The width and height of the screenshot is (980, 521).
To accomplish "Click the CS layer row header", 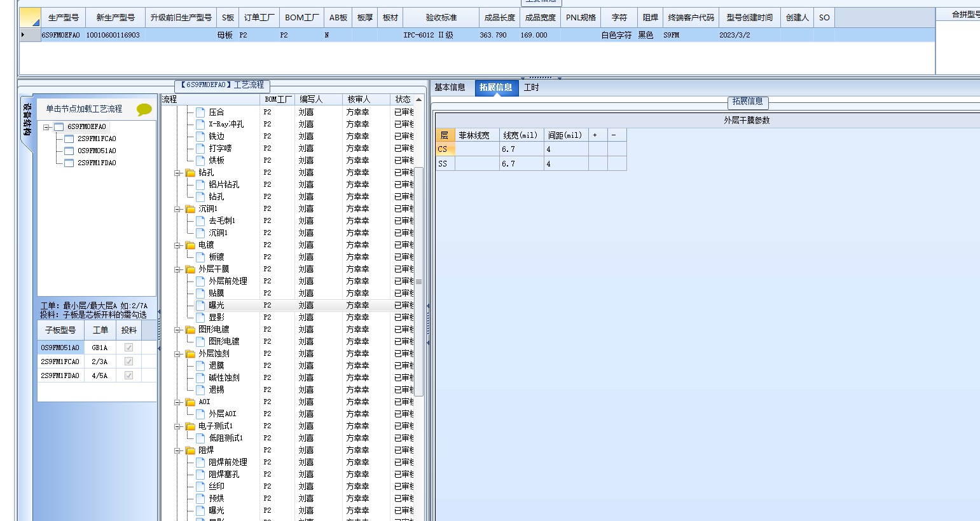I will tap(445, 149).
